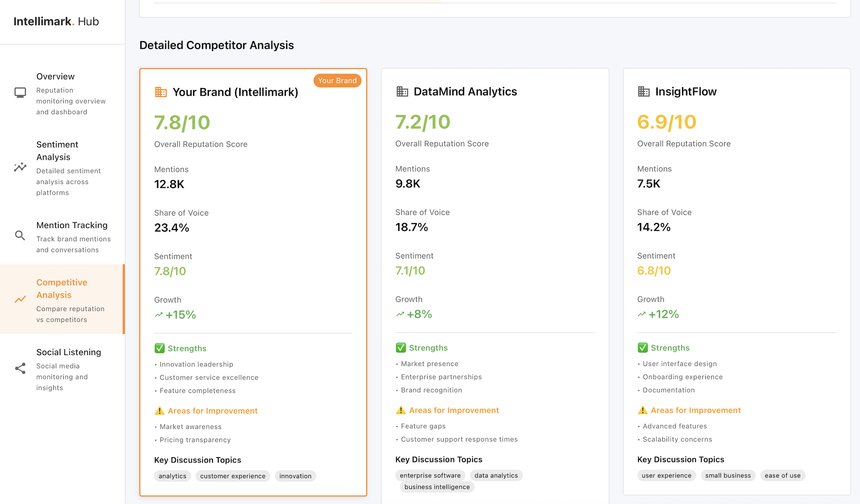Viewport: 860px width, 504px height.
Task: Select the Overview monitor icon in sidebar
Action: [x=20, y=92]
